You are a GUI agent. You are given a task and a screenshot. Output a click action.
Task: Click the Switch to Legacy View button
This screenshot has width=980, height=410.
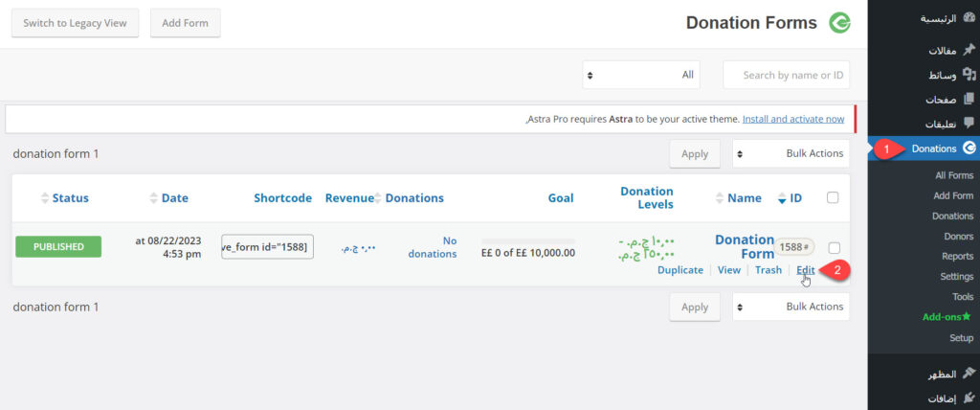coord(76,23)
